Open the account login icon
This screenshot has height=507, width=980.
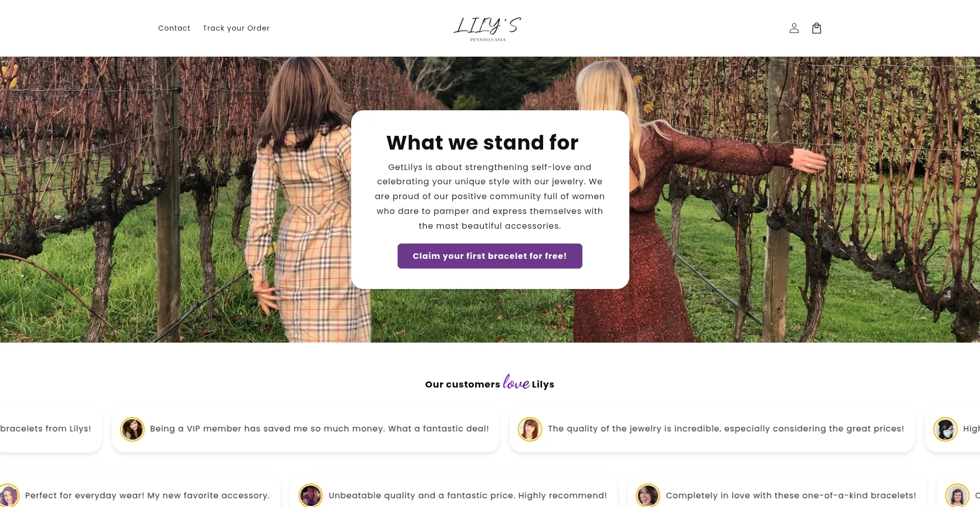pos(794,28)
